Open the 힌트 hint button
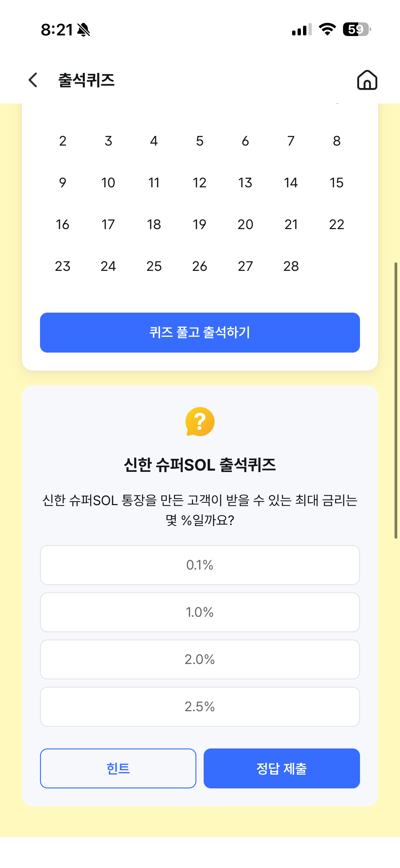Image resolution: width=400 pixels, height=868 pixels. point(118,769)
